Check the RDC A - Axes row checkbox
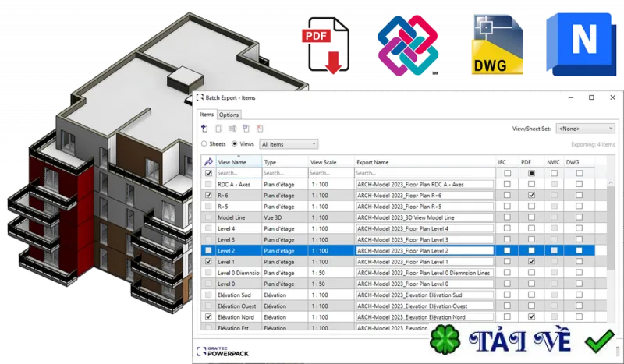This screenshot has width=624, height=364. [208, 184]
